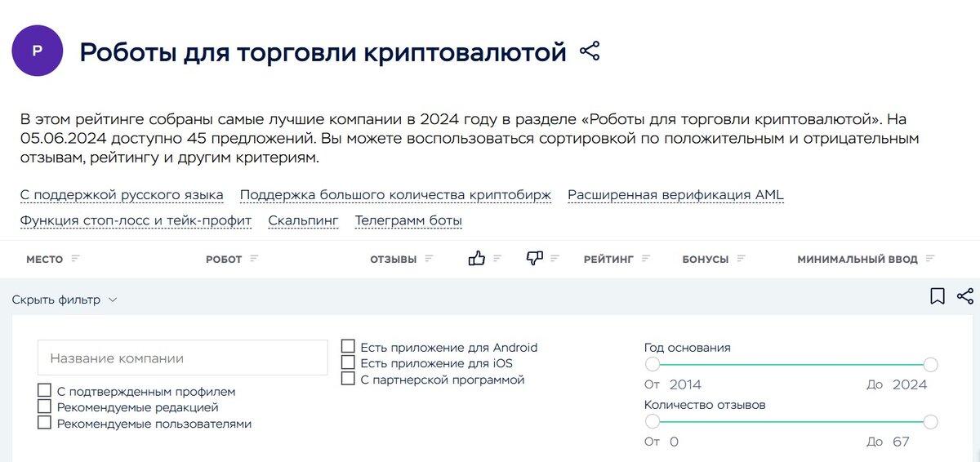980x462 pixels.
Task: Collapse filter via "Скрыть фильтр" toggle
Action: pos(65,300)
